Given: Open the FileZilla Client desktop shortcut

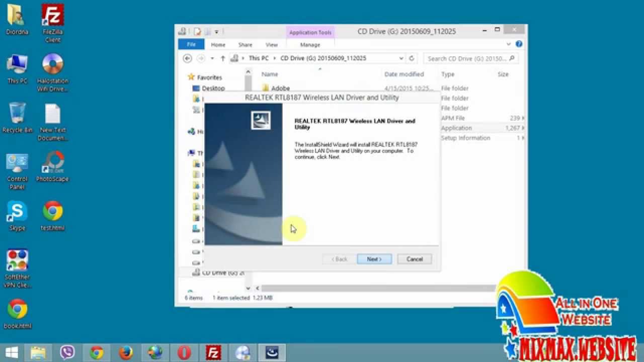Looking at the screenshot, I should click(x=52, y=23).
